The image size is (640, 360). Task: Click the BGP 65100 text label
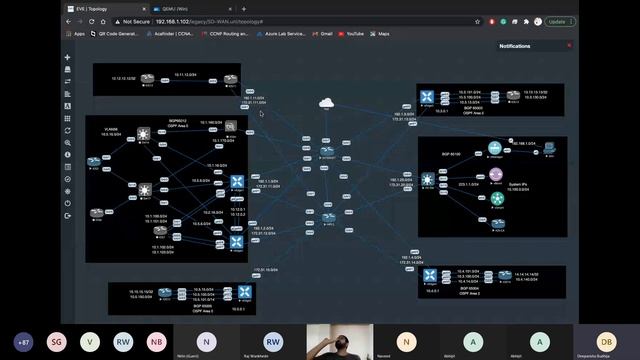[451, 154]
